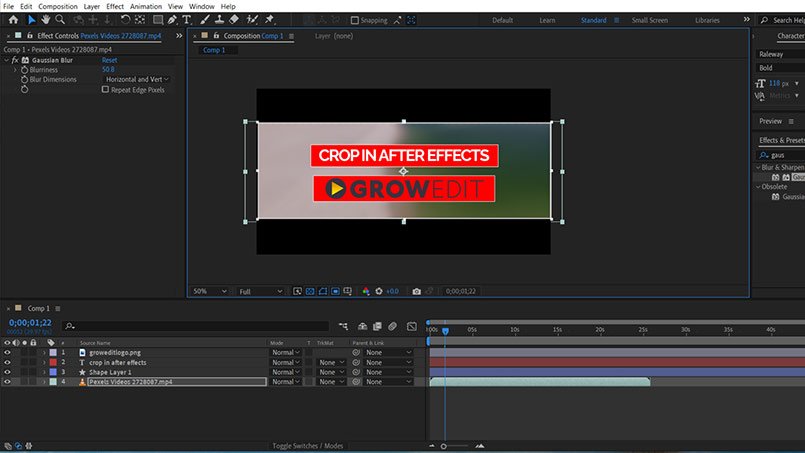Enable the Snapping checkbox
Screen dimensions: 805x453
click(x=355, y=20)
